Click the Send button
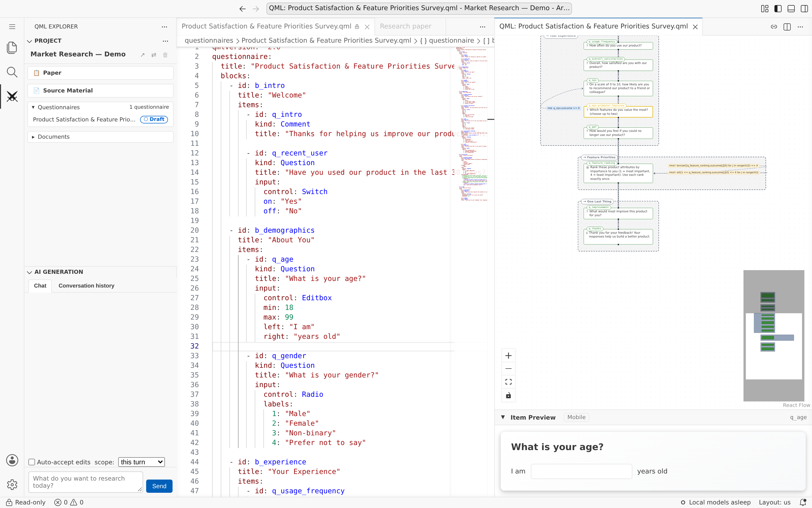The image size is (812, 508). tap(159, 486)
